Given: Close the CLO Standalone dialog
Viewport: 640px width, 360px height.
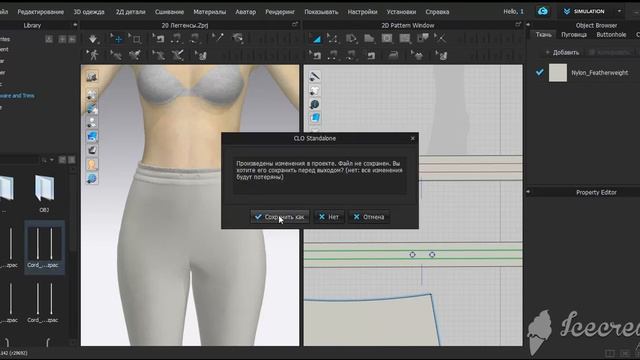Looking at the screenshot, I should [413, 138].
